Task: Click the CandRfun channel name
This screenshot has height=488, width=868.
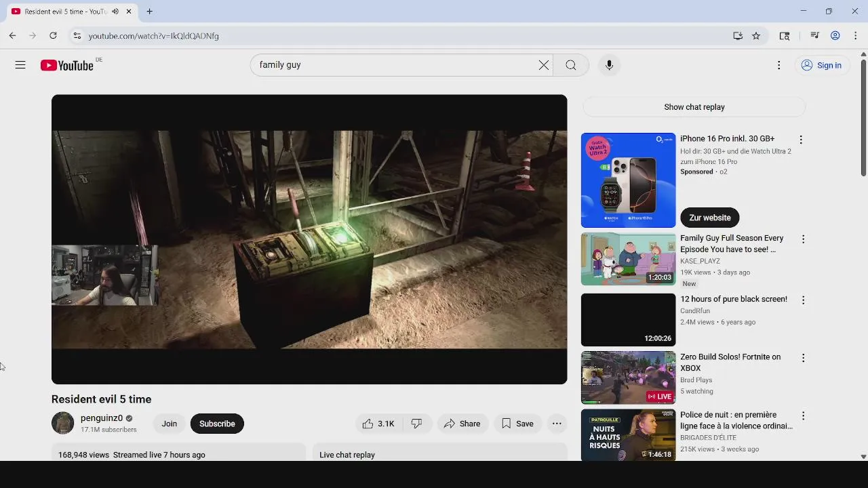Action: pyautogui.click(x=695, y=311)
